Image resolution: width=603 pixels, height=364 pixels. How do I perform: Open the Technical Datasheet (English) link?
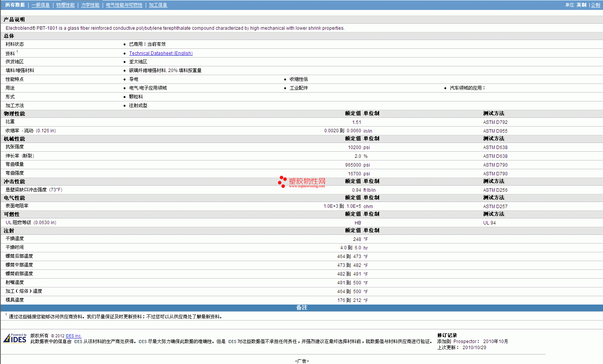[161, 53]
